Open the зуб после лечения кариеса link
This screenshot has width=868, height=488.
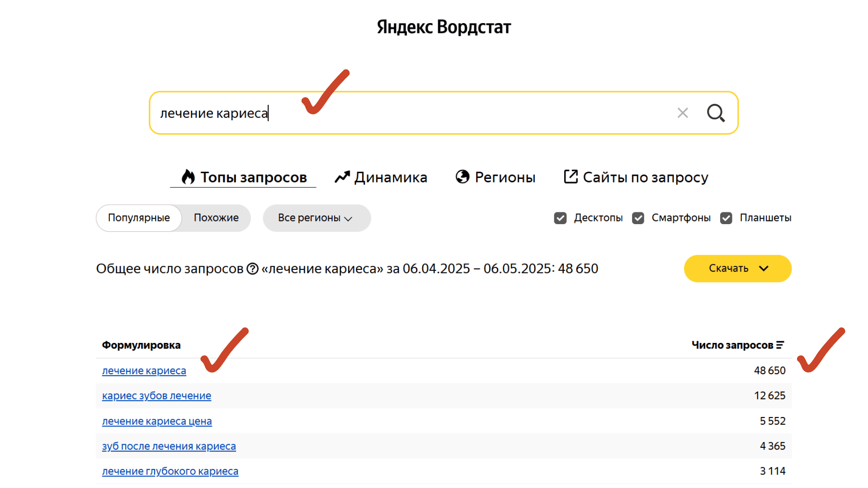click(169, 446)
